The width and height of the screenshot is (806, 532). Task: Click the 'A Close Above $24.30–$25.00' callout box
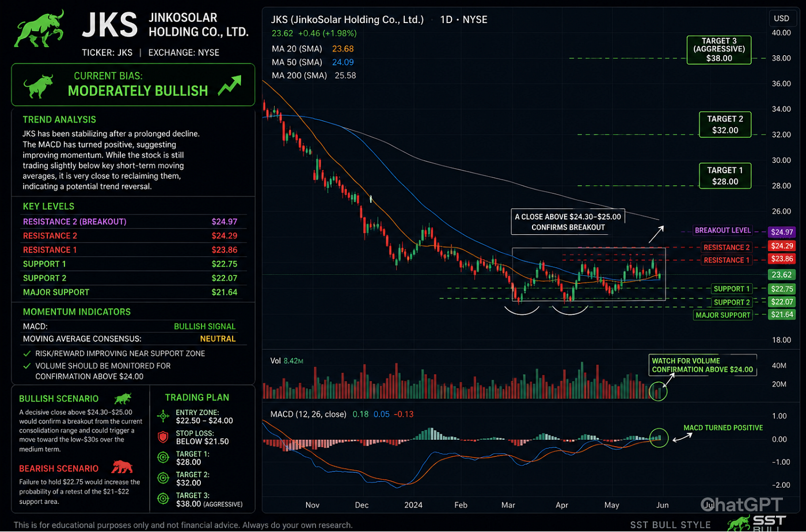[x=568, y=222]
